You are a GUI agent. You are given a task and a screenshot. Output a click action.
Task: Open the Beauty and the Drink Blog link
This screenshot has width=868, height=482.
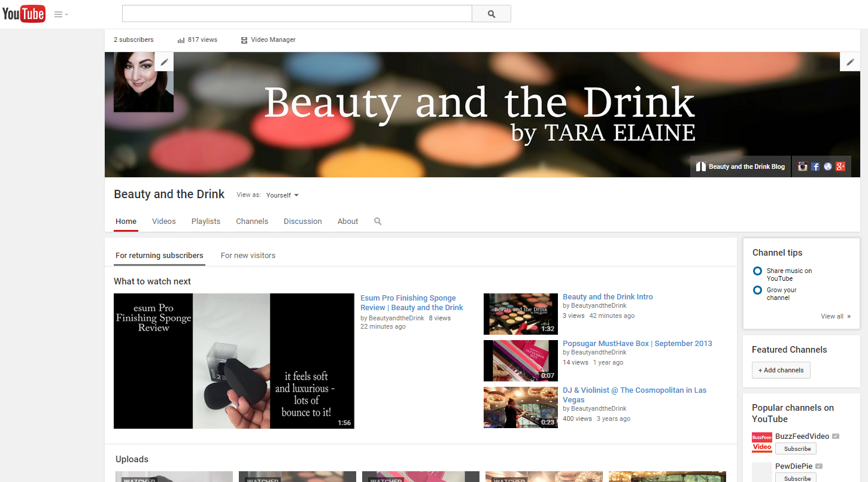740,166
